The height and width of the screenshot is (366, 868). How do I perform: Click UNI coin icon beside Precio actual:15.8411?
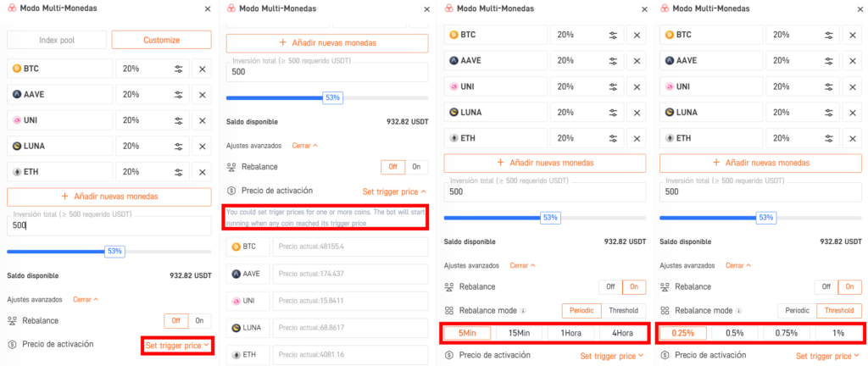(236, 300)
